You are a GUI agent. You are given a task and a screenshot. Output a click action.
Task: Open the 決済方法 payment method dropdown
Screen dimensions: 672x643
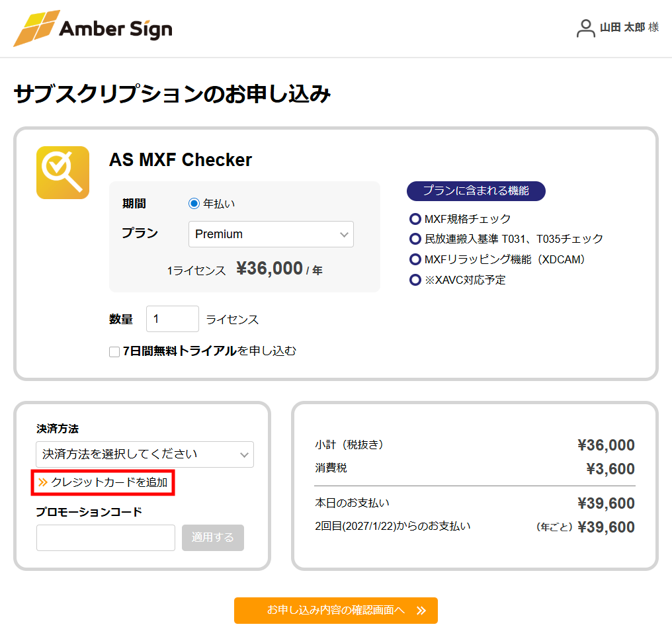tap(144, 454)
